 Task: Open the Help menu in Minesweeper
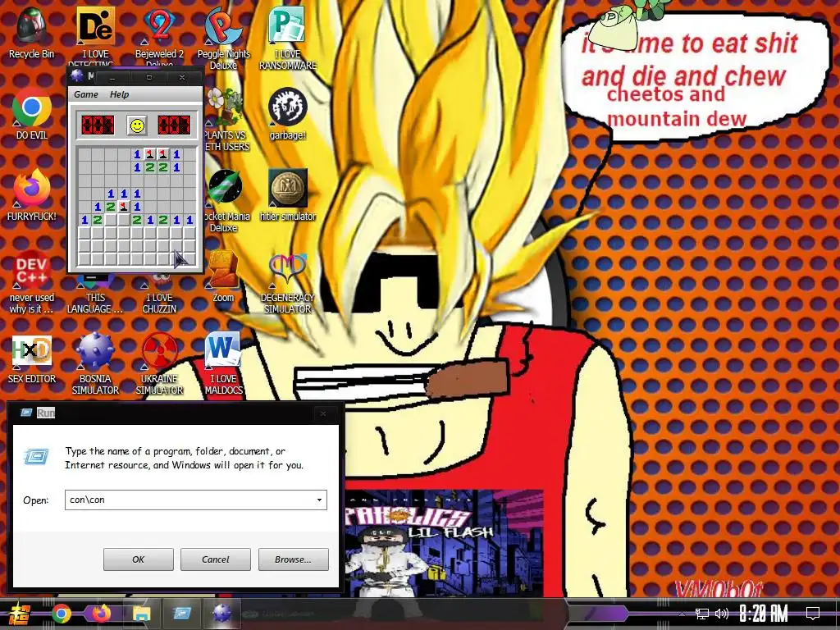pos(119,94)
